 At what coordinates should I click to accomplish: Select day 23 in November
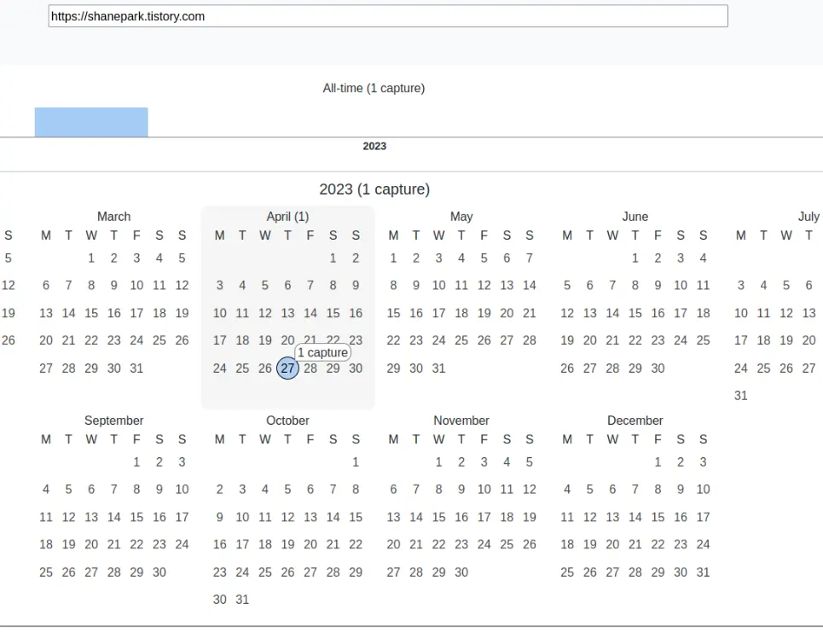pos(461,545)
